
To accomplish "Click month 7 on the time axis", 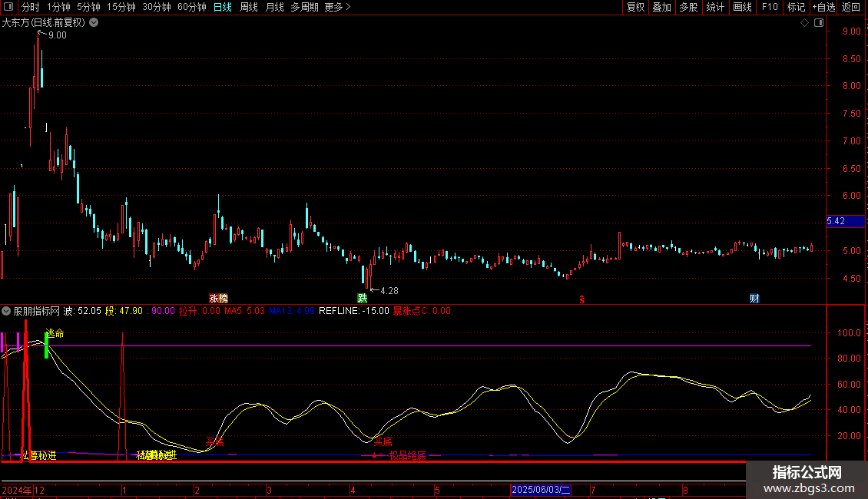I will click(x=593, y=490).
